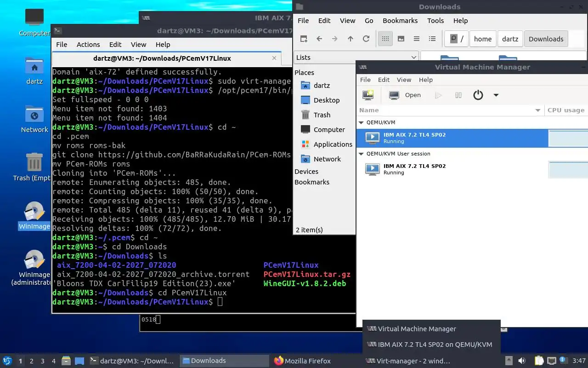The width and height of the screenshot is (588, 368).
Task: Open the Lists side pane dropdown
Action: [356, 57]
